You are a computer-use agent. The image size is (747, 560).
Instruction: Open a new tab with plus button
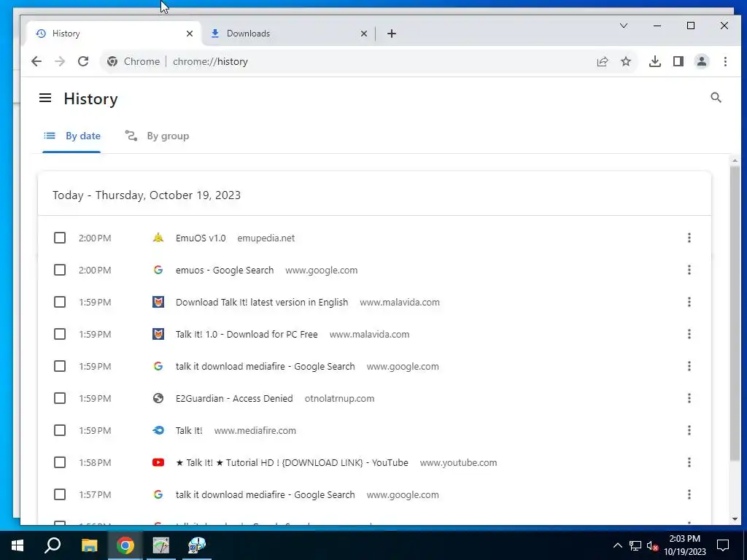tap(391, 34)
